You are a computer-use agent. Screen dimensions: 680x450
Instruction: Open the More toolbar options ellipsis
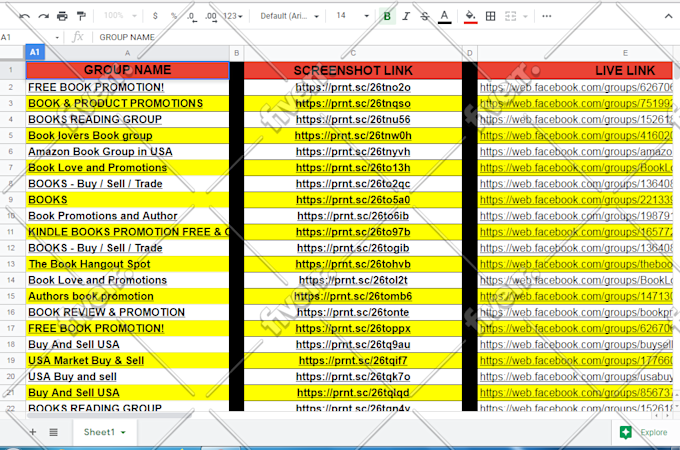(x=546, y=16)
